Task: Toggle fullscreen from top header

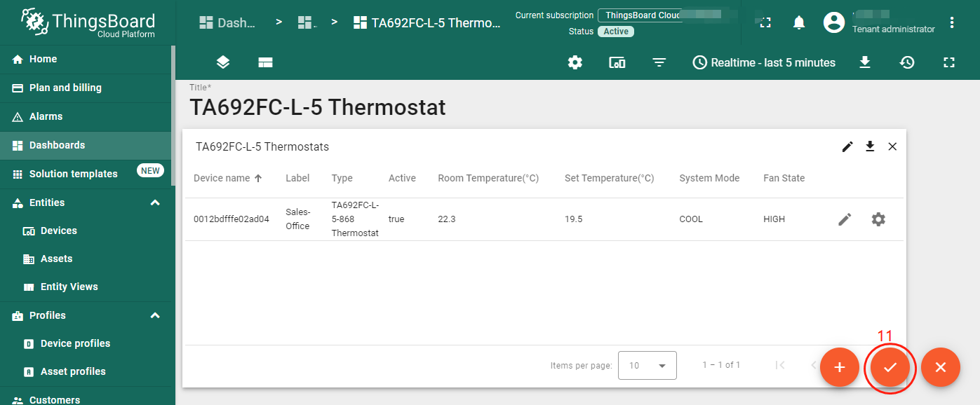Action: (765, 22)
